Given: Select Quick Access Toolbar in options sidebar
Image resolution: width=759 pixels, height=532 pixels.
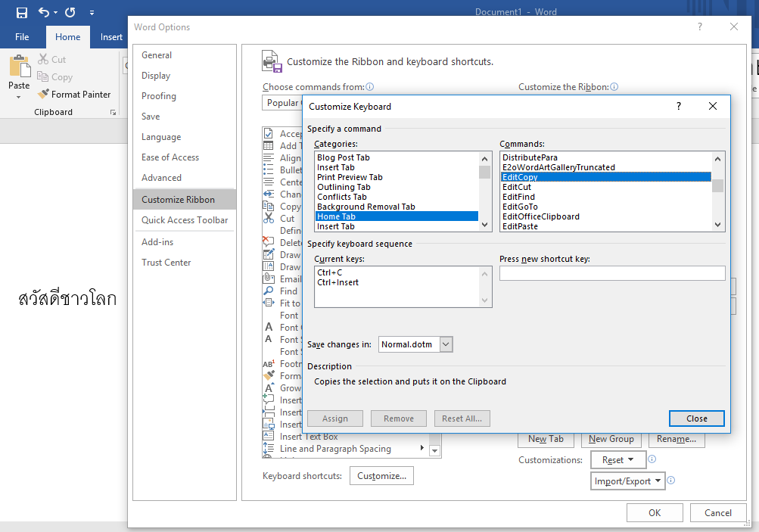Looking at the screenshot, I should (x=185, y=220).
